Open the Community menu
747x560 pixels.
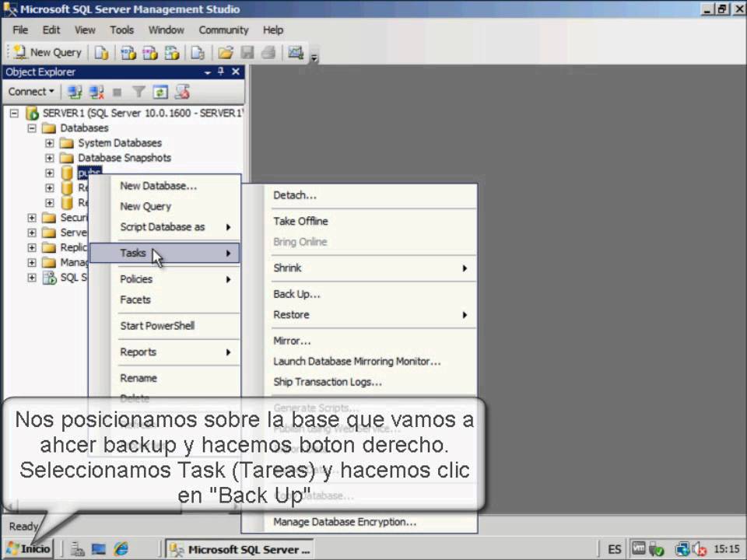[223, 30]
